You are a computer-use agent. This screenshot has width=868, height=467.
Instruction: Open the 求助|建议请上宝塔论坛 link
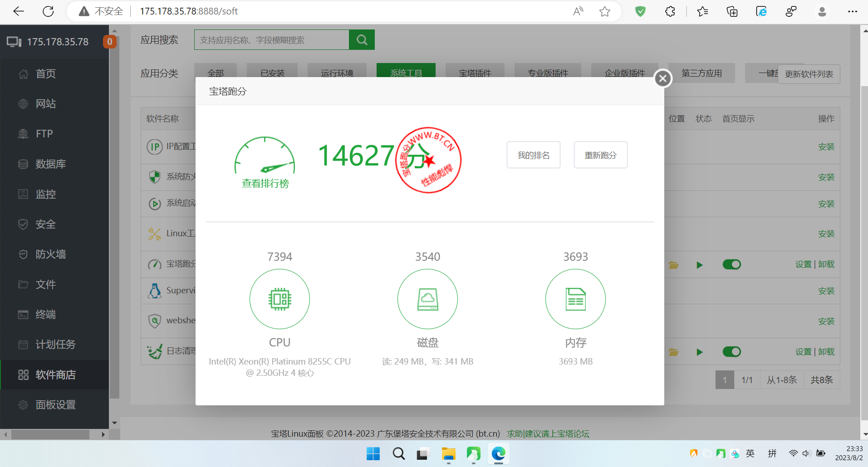(548, 433)
